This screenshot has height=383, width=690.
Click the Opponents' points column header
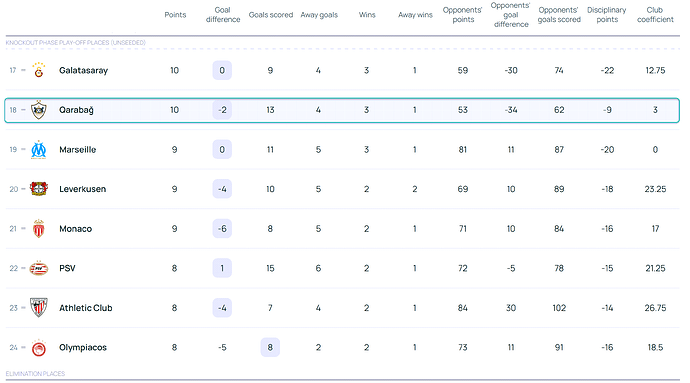463,15
